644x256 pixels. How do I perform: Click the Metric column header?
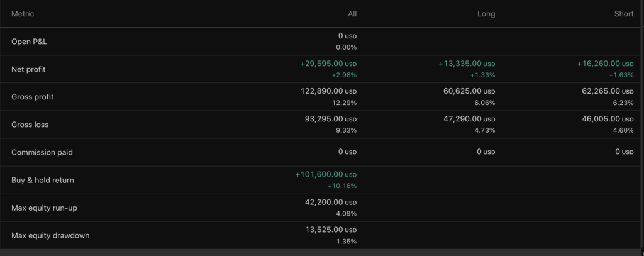click(23, 14)
